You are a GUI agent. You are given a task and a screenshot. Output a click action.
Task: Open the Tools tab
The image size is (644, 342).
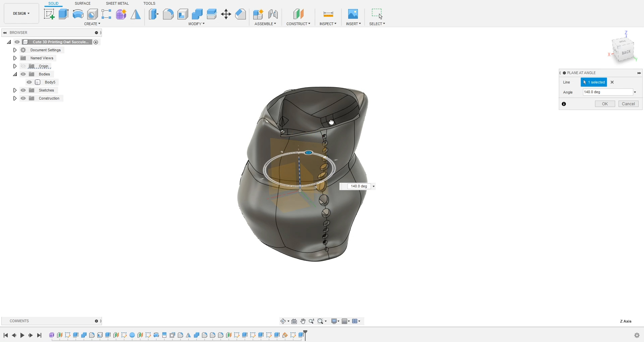click(149, 3)
